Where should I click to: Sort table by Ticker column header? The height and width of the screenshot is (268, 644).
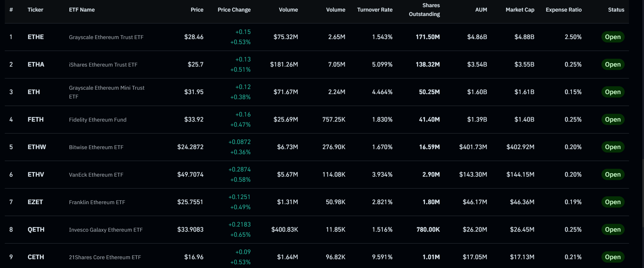tap(35, 10)
